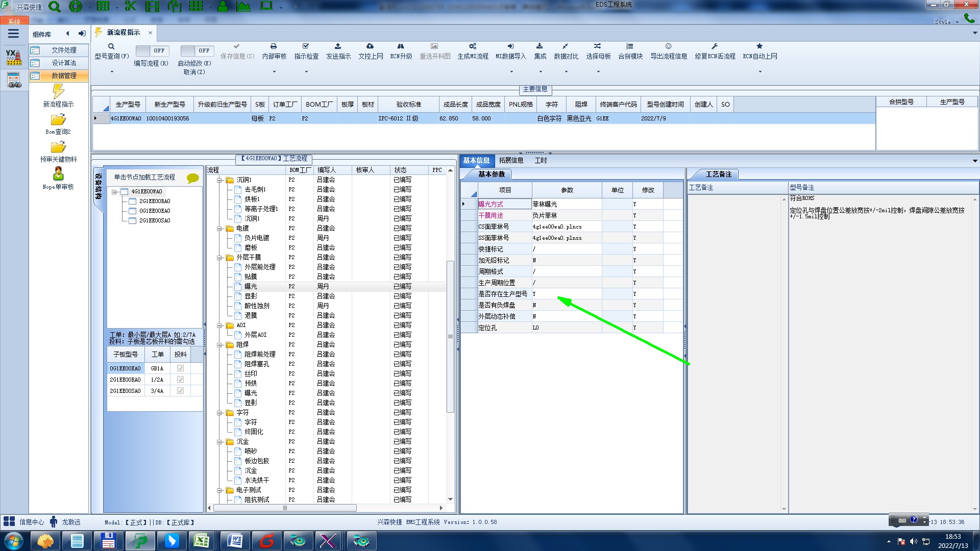Click the 发送指示 toolbar icon

pyautogui.click(x=338, y=46)
